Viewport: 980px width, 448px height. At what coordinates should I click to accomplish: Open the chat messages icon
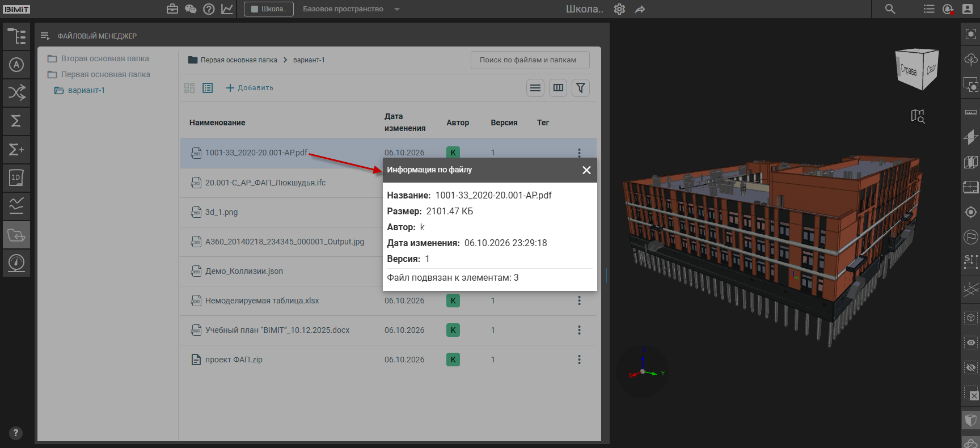191,9
